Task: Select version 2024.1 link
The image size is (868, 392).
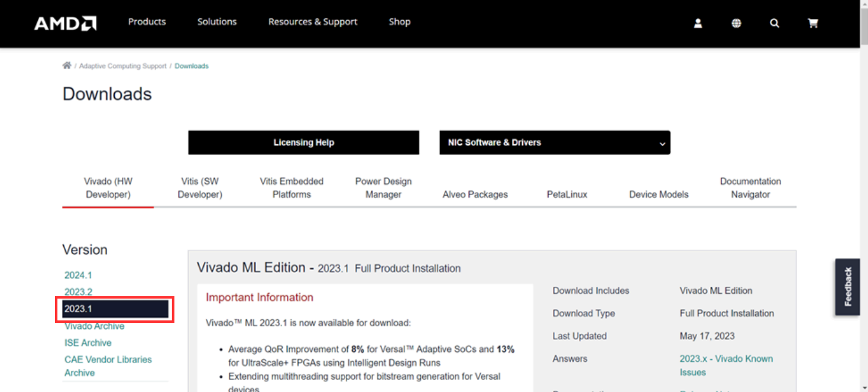Action: point(78,276)
